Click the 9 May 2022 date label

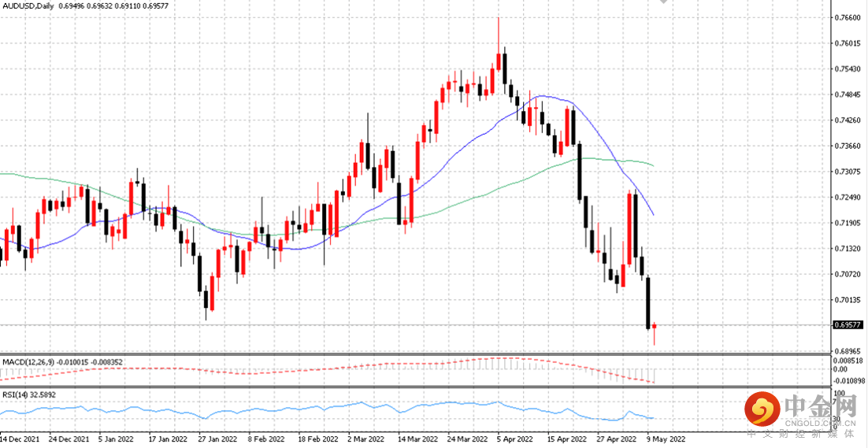coord(666,439)
